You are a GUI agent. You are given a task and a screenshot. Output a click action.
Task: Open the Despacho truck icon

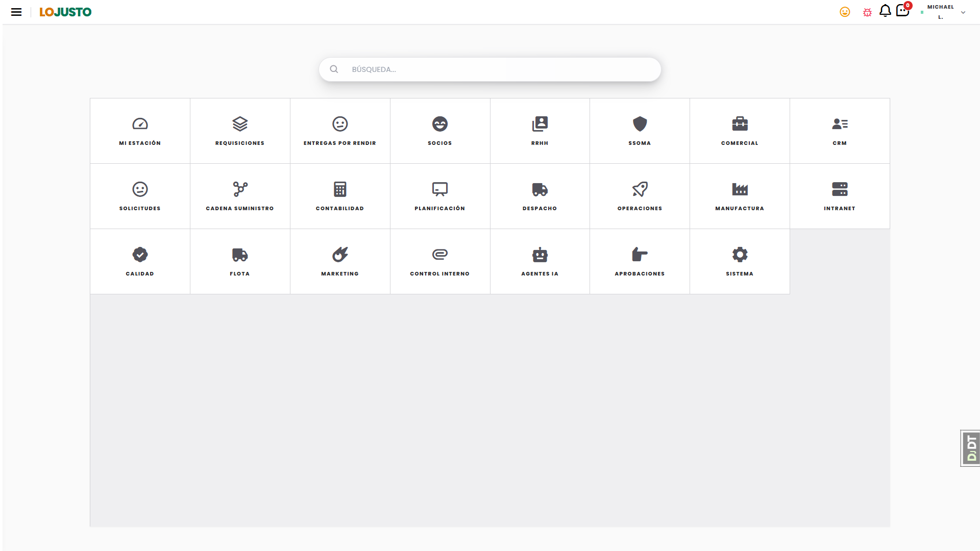(540, 189)
